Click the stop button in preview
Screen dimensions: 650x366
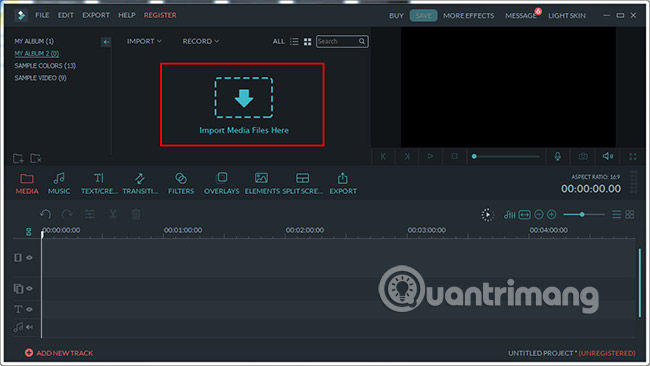(x=455, y=156)
